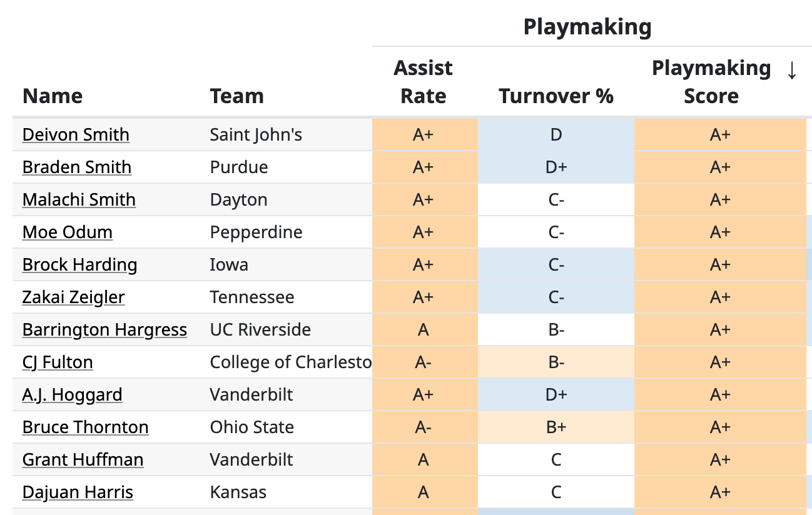Image resolution: width=812 pixels, height=515 pixels.
Task: Open Braden Smith's player page
Action: (x=76, y=167)
